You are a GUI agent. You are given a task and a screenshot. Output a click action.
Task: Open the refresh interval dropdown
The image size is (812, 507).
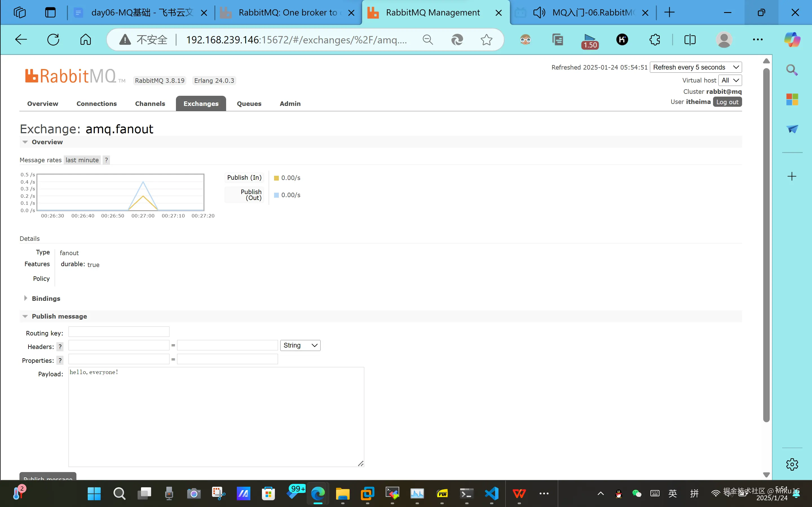696,67
